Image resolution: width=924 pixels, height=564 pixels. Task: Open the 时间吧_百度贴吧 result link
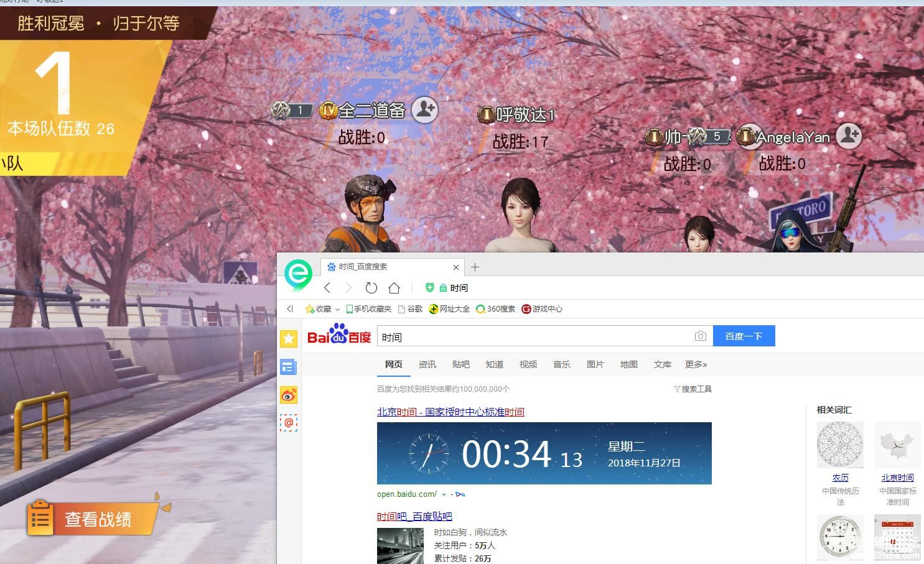pyautogui.click(x=414, y=516)
